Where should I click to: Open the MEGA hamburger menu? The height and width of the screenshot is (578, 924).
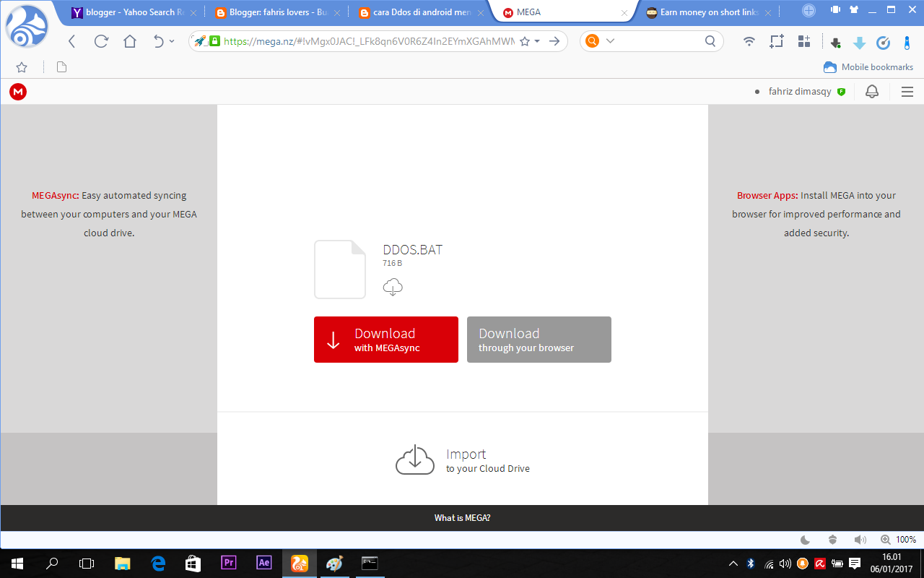(x=907, y=92)
